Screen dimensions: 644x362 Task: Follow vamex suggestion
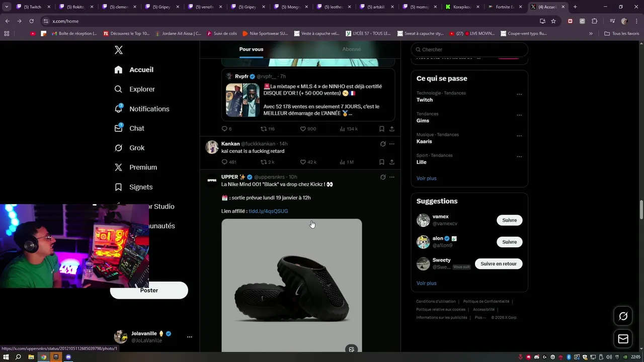coord(509,220)
